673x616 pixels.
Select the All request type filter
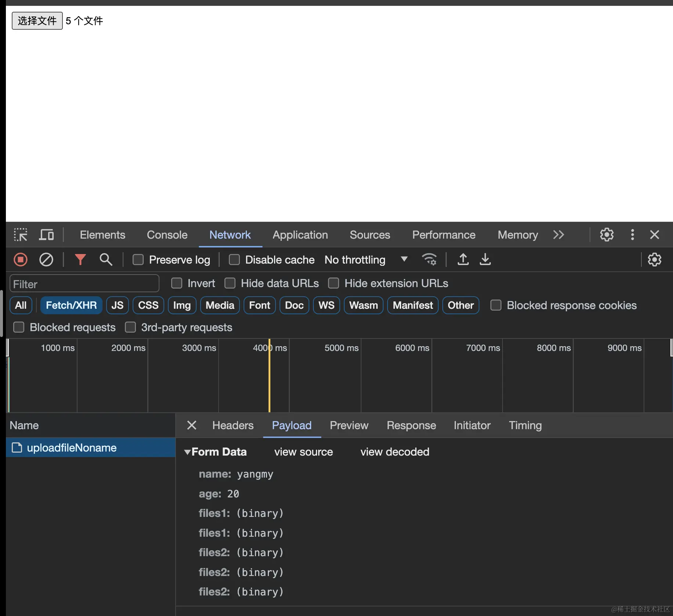21,305
